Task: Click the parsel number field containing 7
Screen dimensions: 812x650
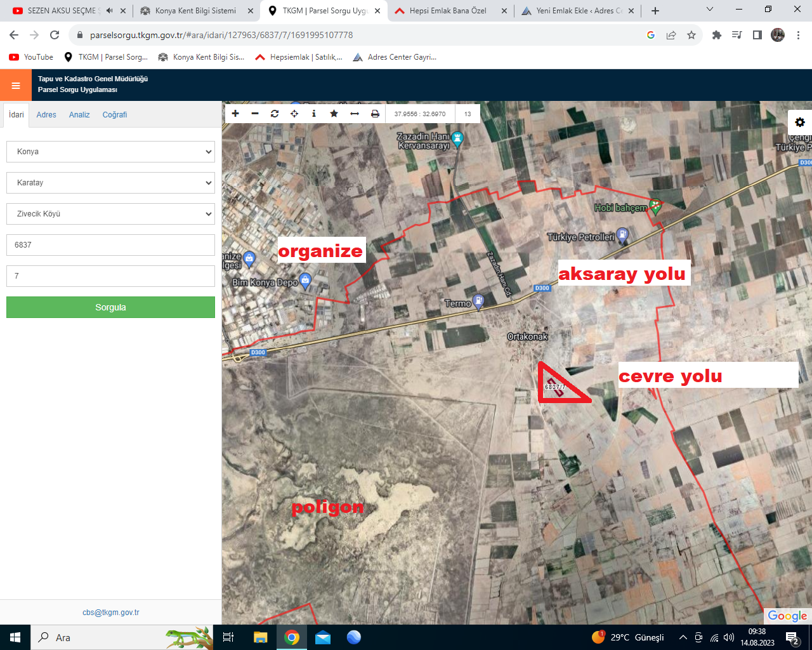Action: tap(110, 276)
